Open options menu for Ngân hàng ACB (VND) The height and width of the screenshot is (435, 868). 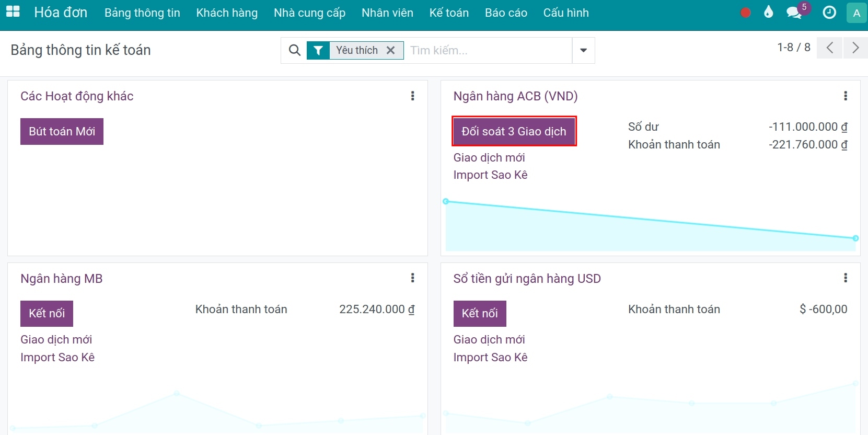click(846, 96)
